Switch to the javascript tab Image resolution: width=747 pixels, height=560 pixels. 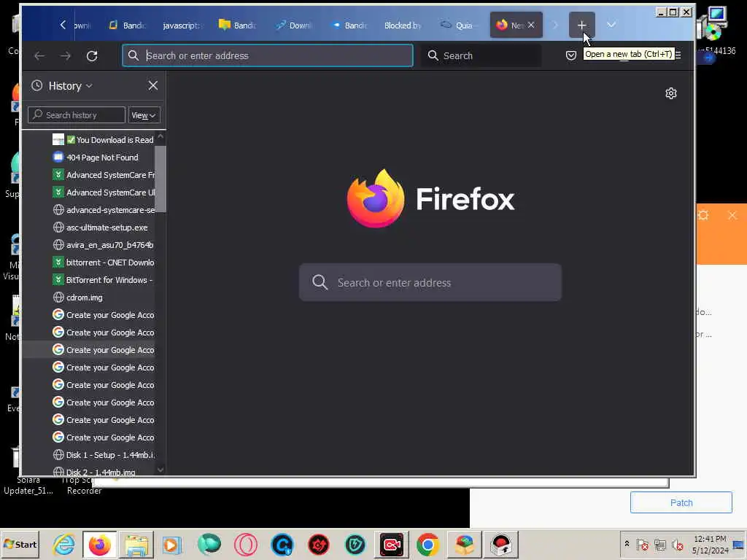(181, 26)
